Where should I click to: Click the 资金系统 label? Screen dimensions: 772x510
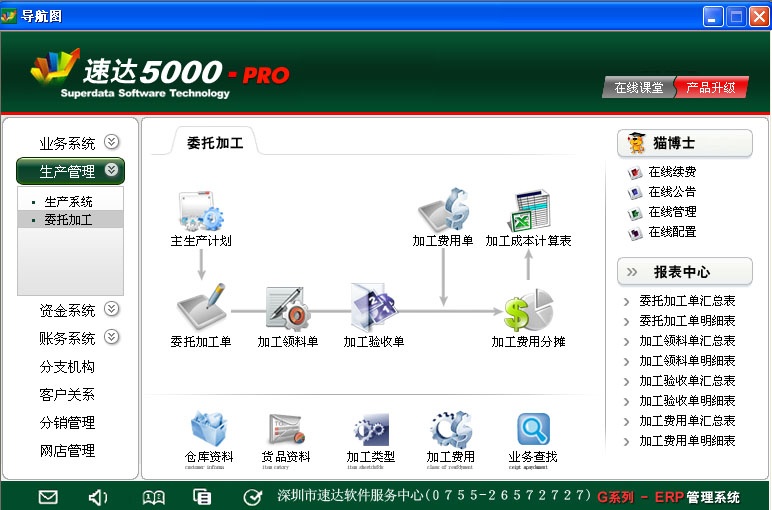click(67, 310)
